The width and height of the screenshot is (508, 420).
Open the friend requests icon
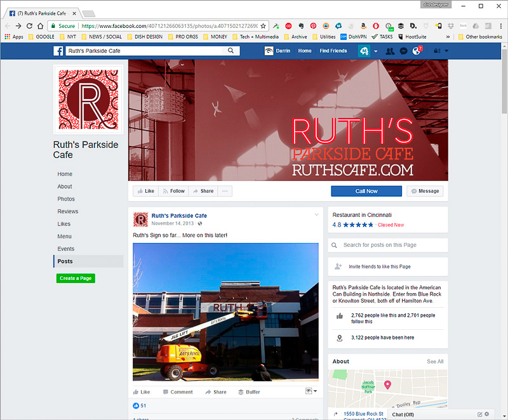(x=390, y=51)
